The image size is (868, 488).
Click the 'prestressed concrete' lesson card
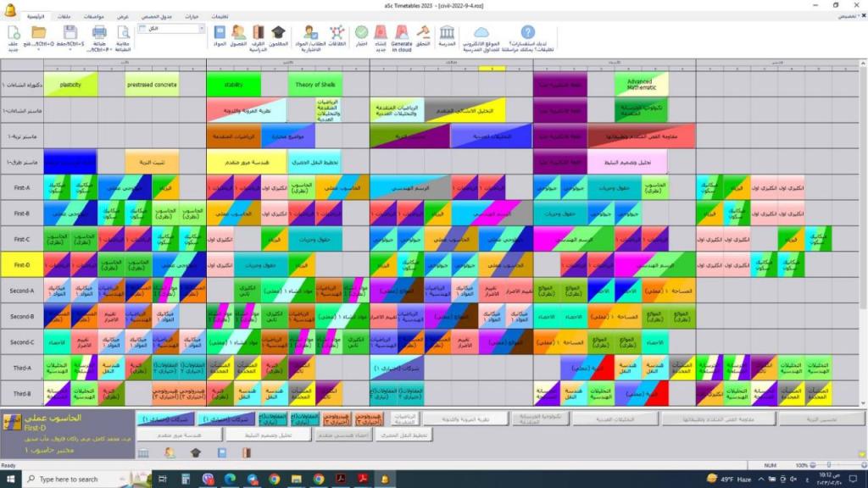point(152,85)
